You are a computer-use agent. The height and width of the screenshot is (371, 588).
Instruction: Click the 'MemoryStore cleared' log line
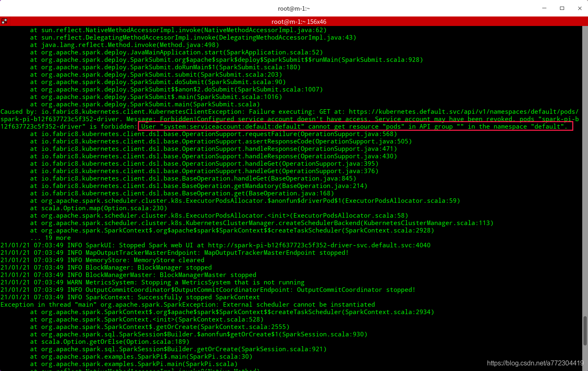click(102, 260)
